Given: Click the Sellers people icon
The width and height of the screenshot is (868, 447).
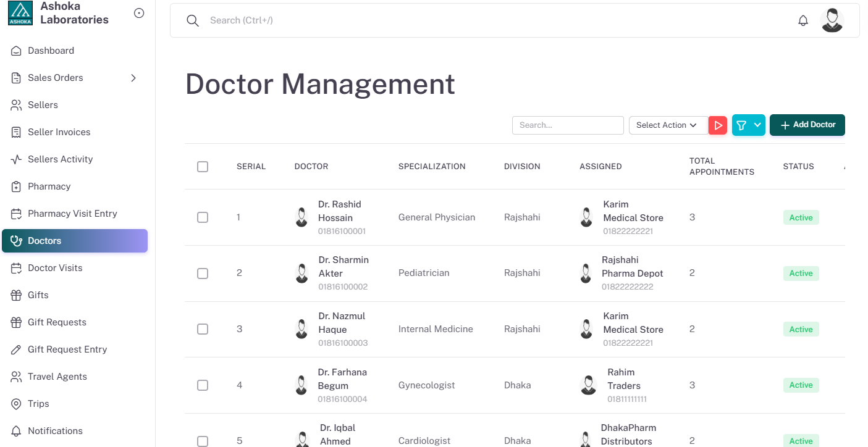Looking at the screenshot, I should pyautogui.click(x=17, y=105).
